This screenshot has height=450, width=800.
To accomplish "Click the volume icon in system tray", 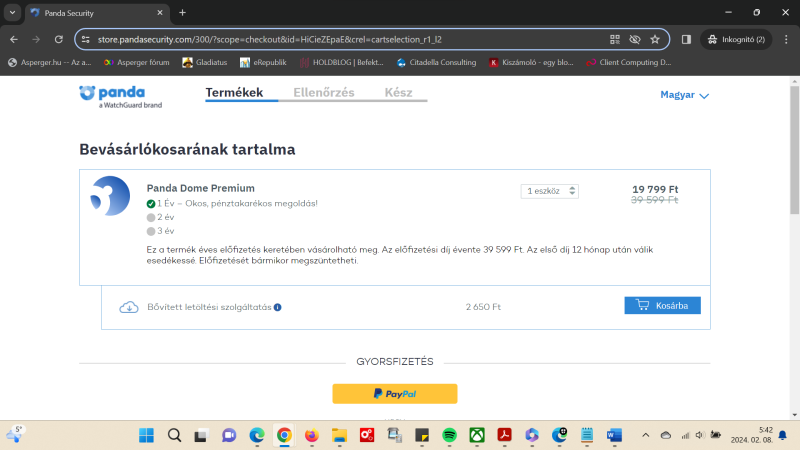I will tap(700, 435).
